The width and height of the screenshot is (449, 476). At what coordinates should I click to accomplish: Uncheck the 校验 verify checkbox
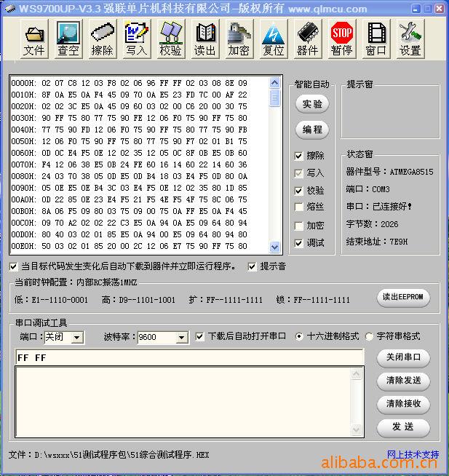tap(298, 191)
